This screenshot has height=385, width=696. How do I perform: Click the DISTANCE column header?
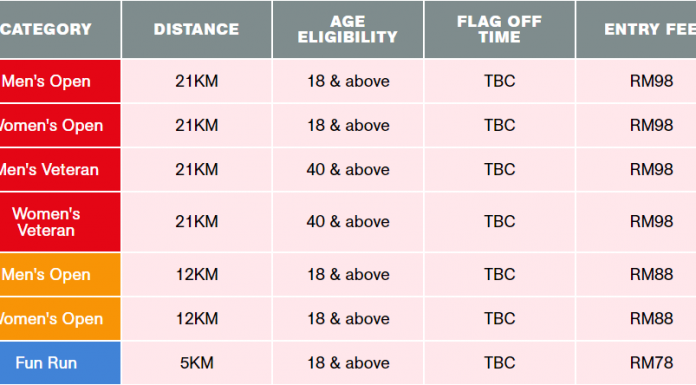pyautogui.click(x=197, y=29)
